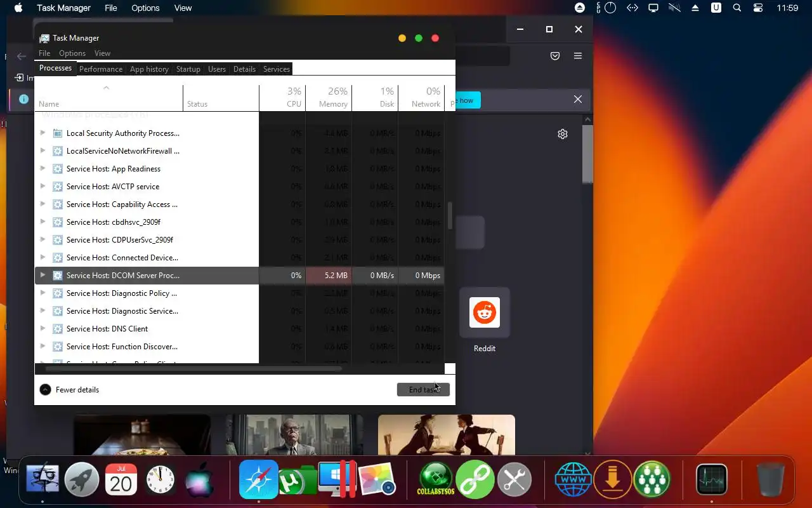Screen dimensions: 812x508
Task: Click the browser back arrow
Action: (22, 56)
